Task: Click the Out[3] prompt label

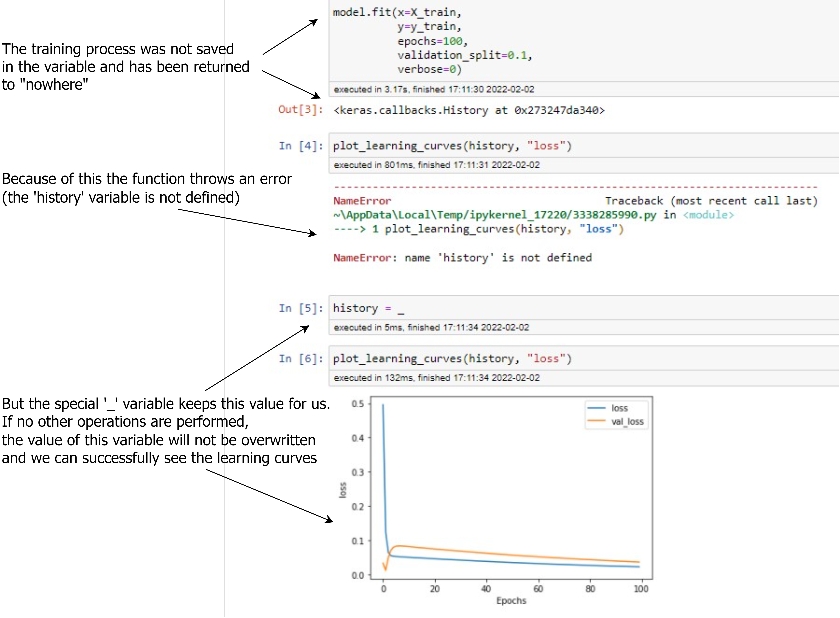Action: [300, 110]
